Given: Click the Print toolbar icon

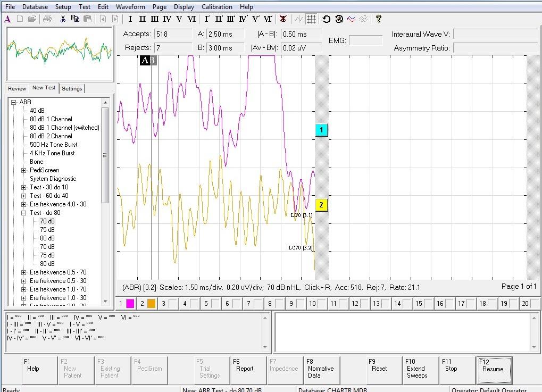Looking at the screenshot, I should pos(47,19).
